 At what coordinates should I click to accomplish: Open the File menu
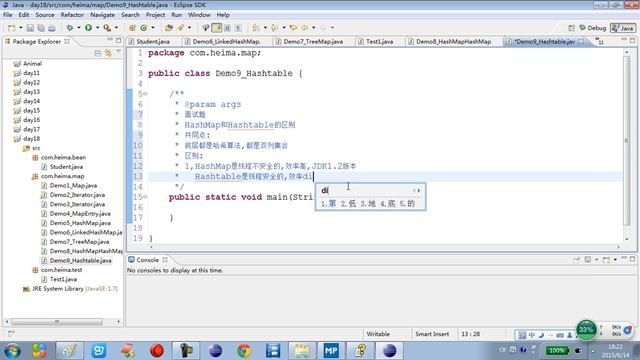click(7, 15)
